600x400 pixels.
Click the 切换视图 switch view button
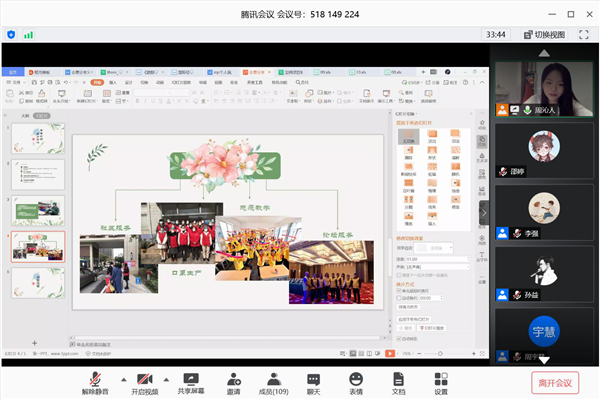pyautogui.click(x=544, y=34)
